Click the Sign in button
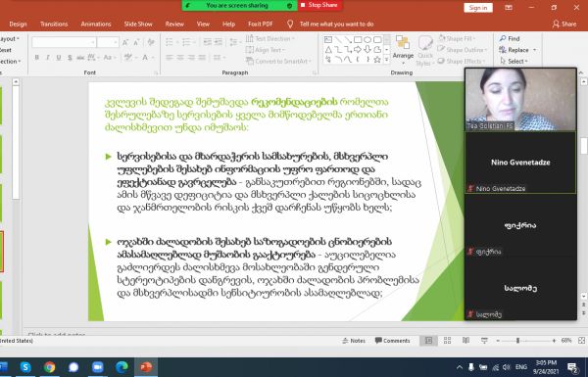The height and width of the screenshot is (377, 588). coord(478,8)
